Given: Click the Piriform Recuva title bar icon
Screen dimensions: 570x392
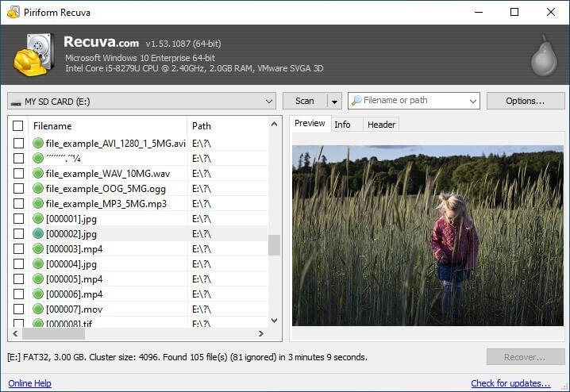Looking at the screenshot, I should tap(13, 12).
